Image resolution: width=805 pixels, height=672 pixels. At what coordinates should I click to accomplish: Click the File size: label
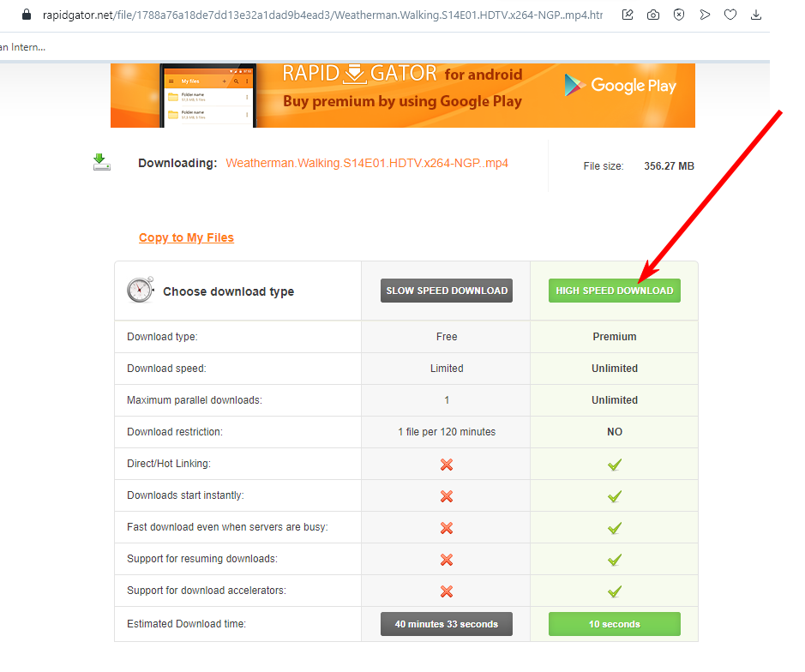(x=604, y=166)
